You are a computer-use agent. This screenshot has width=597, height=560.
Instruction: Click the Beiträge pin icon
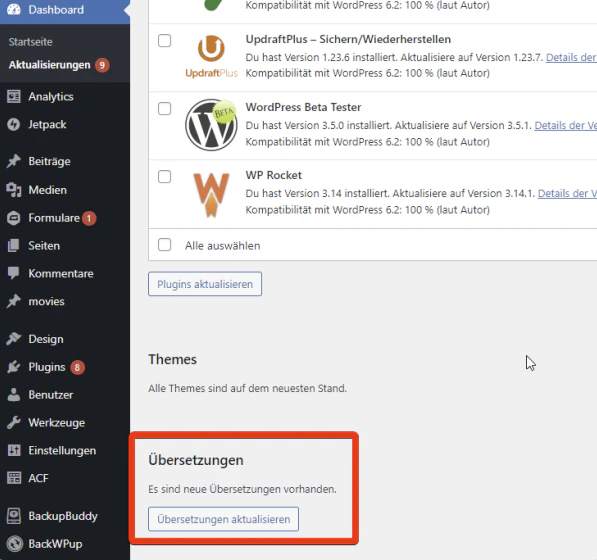(x=14, y=161)
